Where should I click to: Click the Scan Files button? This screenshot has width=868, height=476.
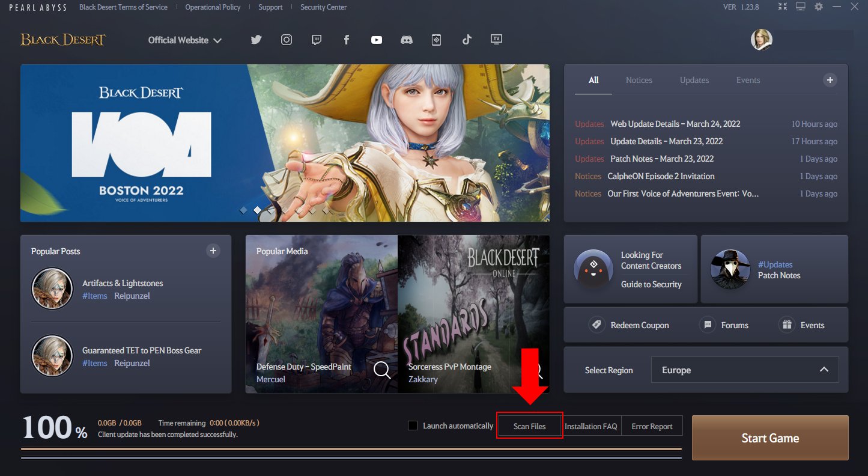(x=529, y=425)
